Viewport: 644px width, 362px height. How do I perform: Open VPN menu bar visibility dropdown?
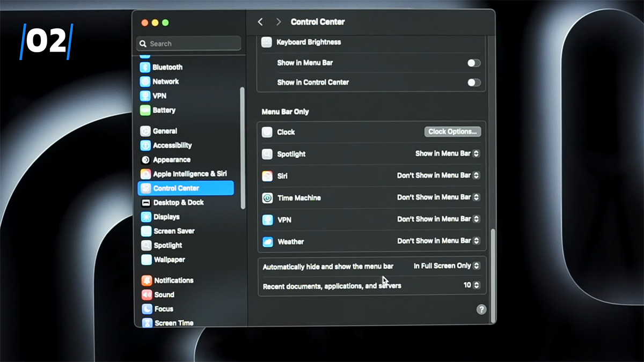pyautogui.click(x=438, y=219)
